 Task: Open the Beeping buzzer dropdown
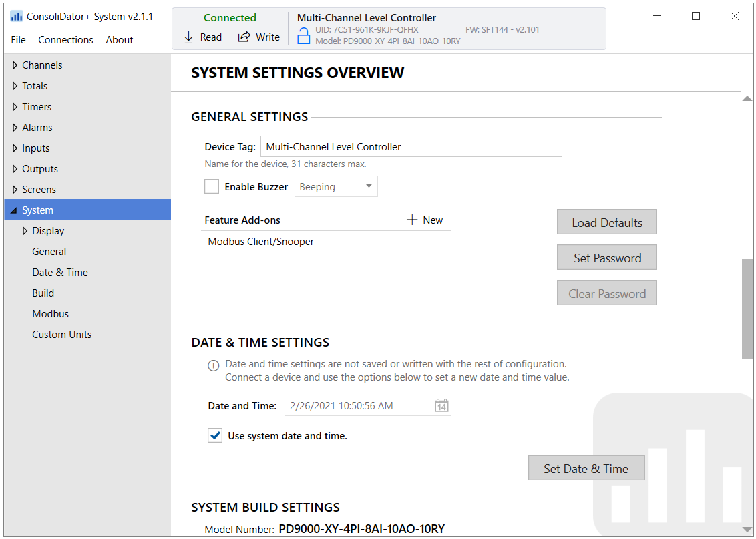tap(336, 186)
